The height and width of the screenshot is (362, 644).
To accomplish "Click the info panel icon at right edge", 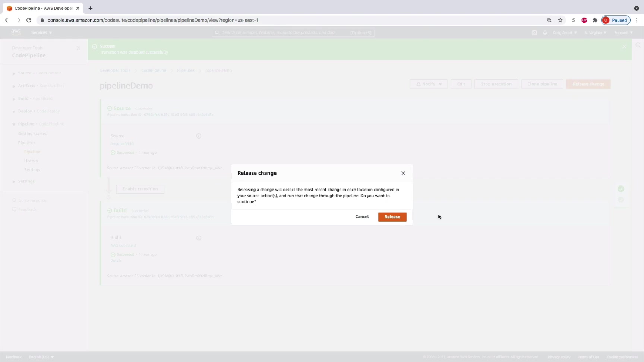I will tap(638, 45).
